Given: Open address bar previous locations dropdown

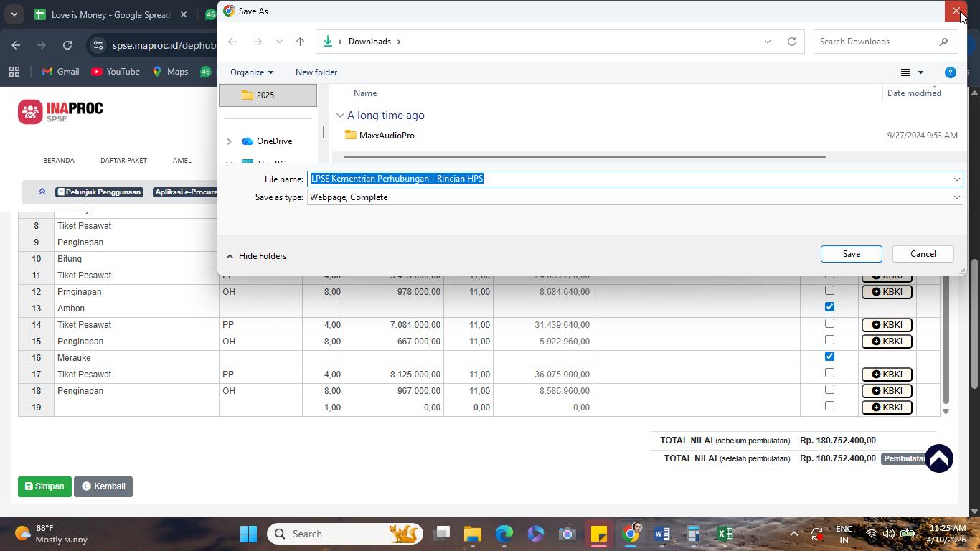Looking at the screenshot, I should point(768,42).
